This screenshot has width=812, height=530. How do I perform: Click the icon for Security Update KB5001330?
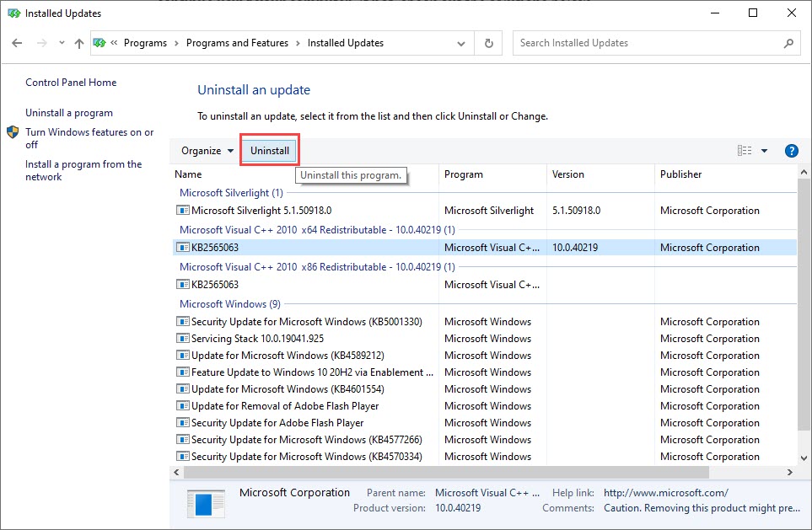pos(183,321)
